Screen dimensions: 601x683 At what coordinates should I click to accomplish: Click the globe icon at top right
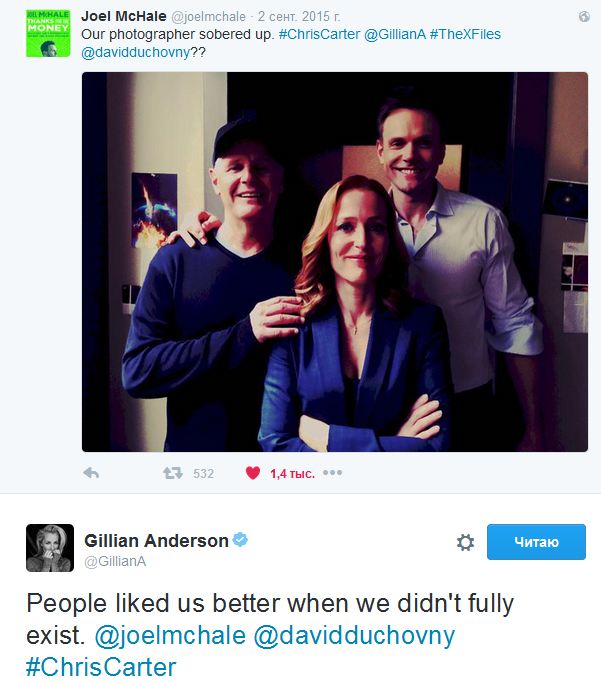[x=584, y=17]
